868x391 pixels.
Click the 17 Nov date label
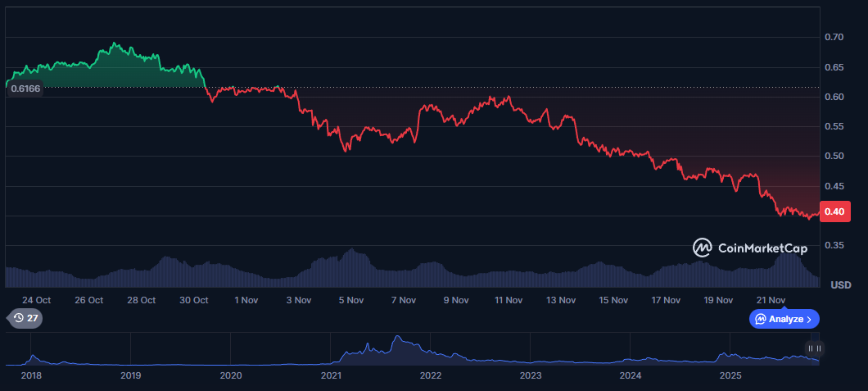[666, 300]
